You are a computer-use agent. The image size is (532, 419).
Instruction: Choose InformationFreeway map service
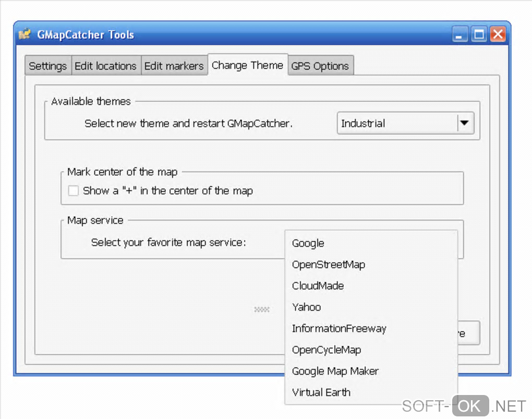[x=339, y=329]
